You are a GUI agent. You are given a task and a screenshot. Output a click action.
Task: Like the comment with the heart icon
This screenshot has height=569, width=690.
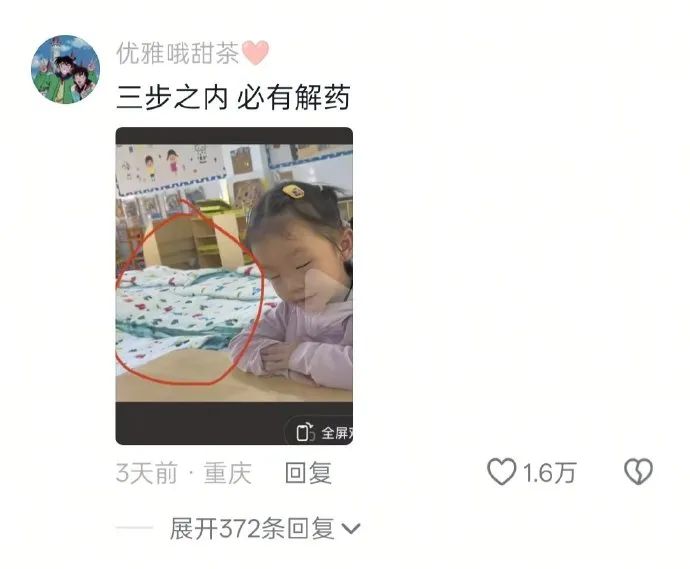[501, 472]
